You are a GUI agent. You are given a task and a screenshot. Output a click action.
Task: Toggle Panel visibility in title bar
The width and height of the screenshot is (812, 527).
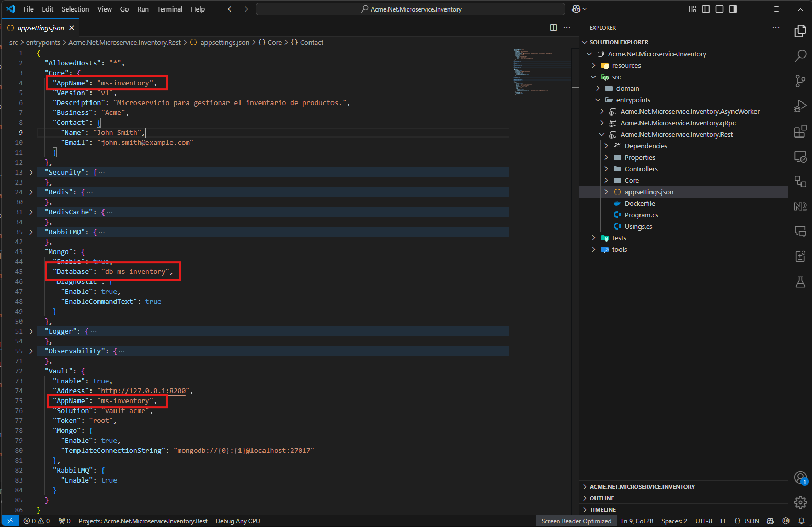coord(719,9)
